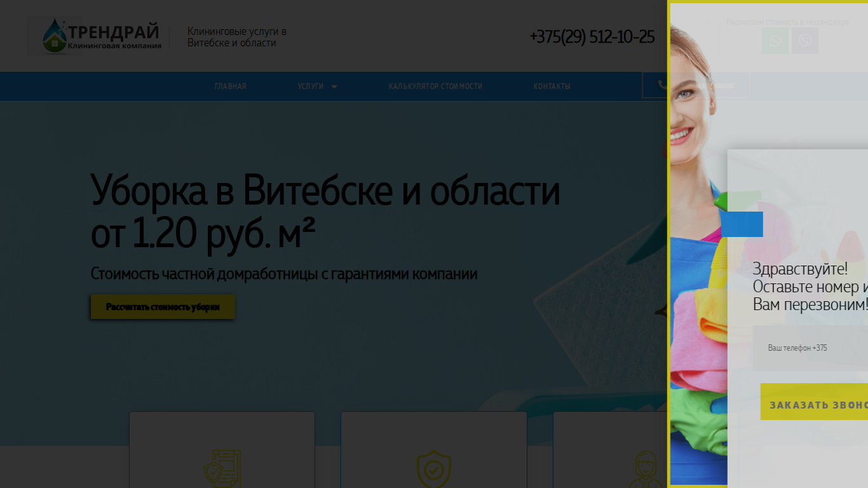Open Калькулятор стоимости in the menu
This screenshot has width=868, height=488.
[435, 86]
